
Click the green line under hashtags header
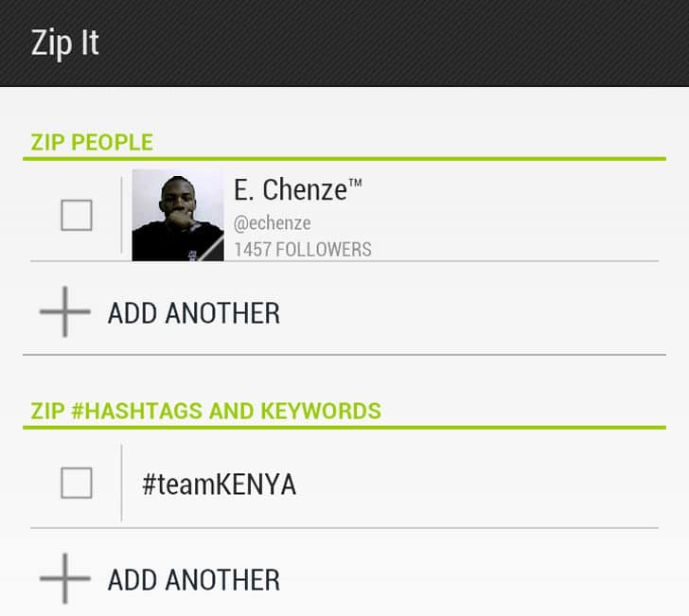click(x=344, y=427)
